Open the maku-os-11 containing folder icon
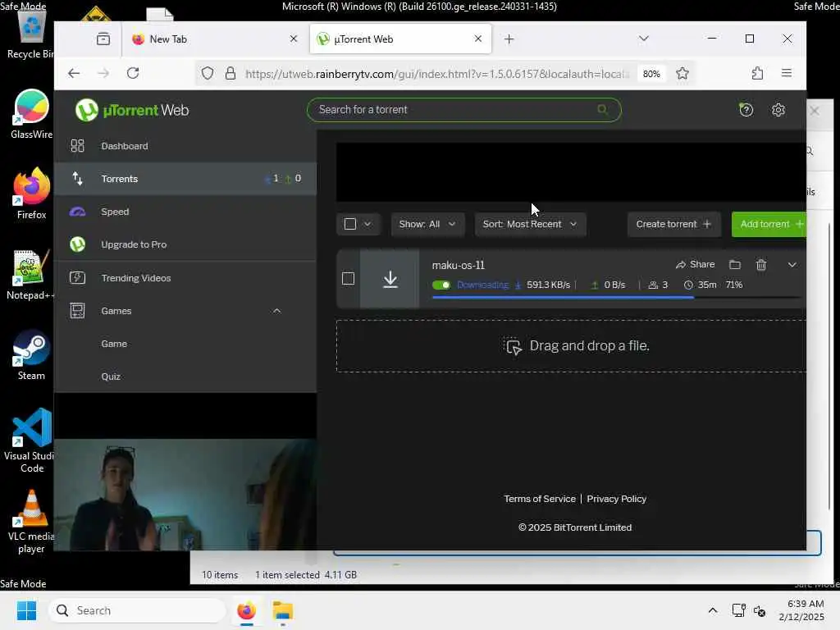The height and width of the screenshot is (630, 840). tap(734, 265)
